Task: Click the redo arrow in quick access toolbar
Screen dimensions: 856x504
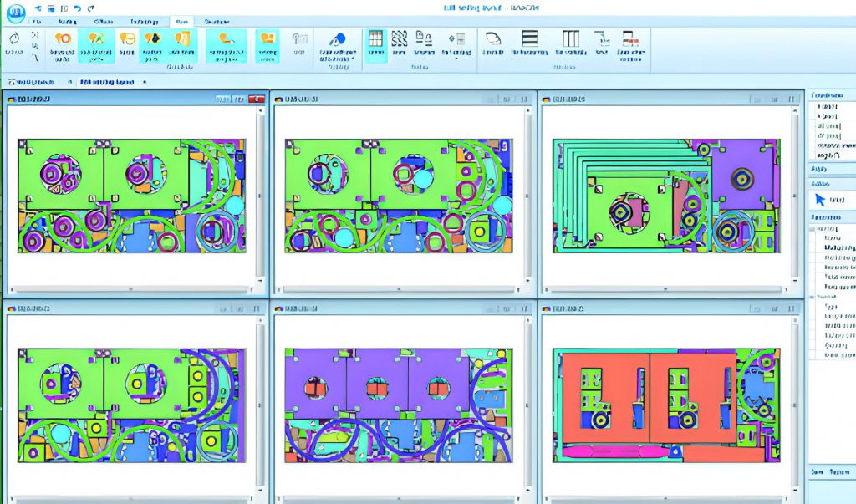Action: [89, 8]
